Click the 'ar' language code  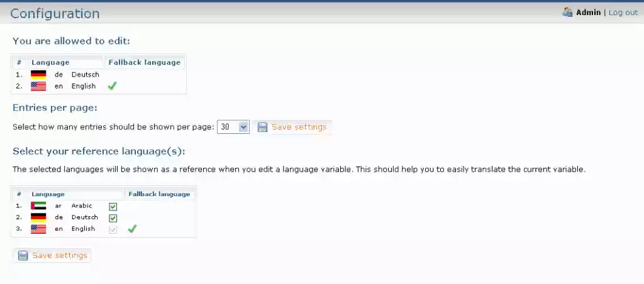58,206
